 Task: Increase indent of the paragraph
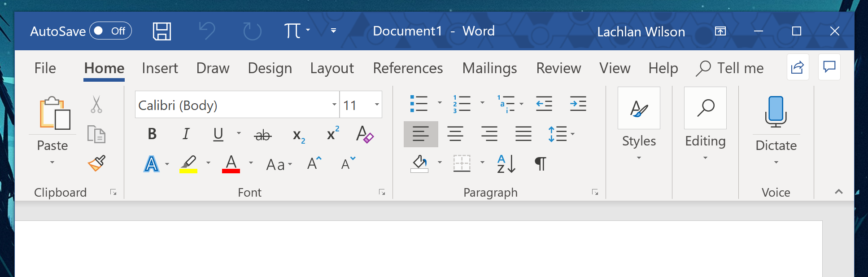click(578, 104)
